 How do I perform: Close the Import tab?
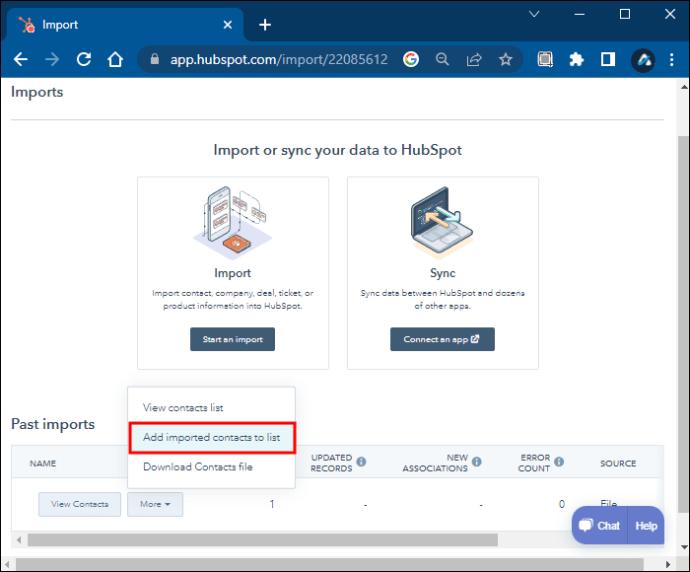(228, 25)
